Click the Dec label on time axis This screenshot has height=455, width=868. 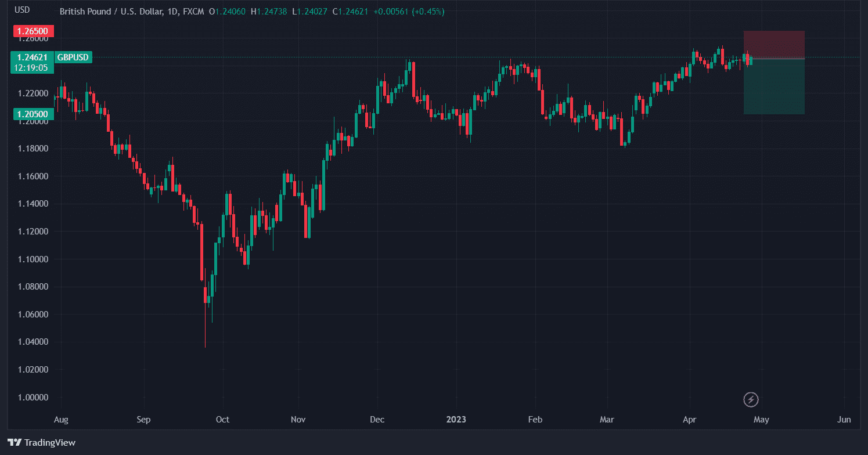[x=377, y=420]
